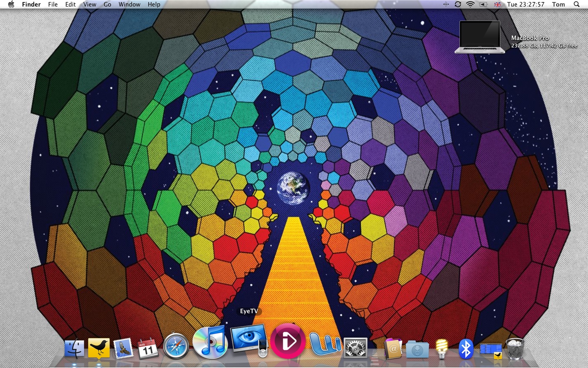This screenshot has height=368, width=588.
Task: Open iCal calendar showing Aug 11
Action: [x=148, y=349]
